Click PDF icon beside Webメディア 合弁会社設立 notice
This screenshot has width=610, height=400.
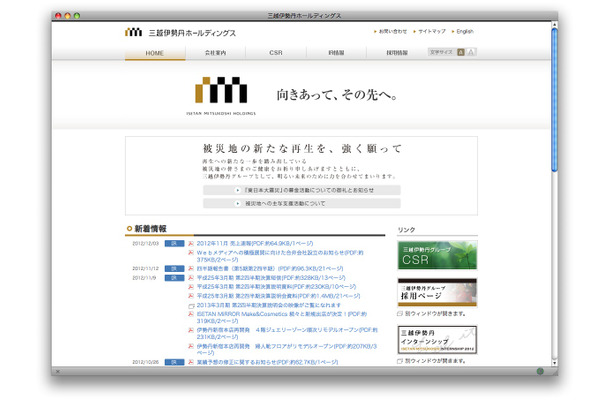[x=191, y=253]
